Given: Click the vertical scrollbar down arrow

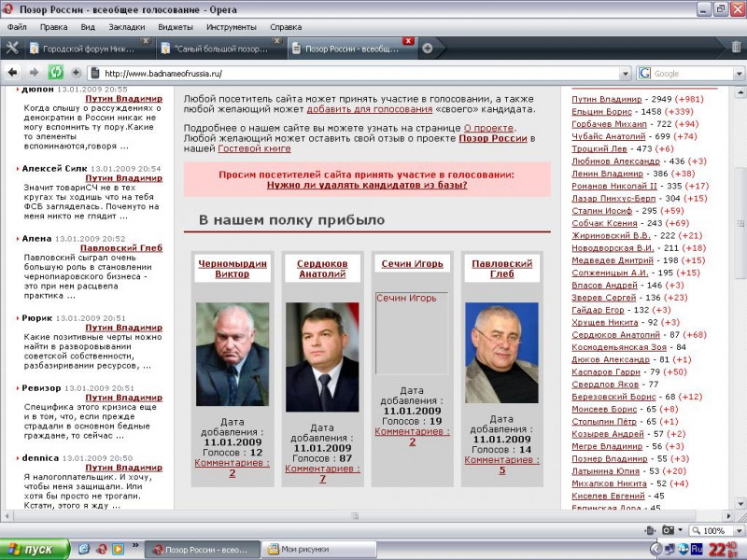Looking at the screenshot, I should pyautogui.click(x=740, y=503).
